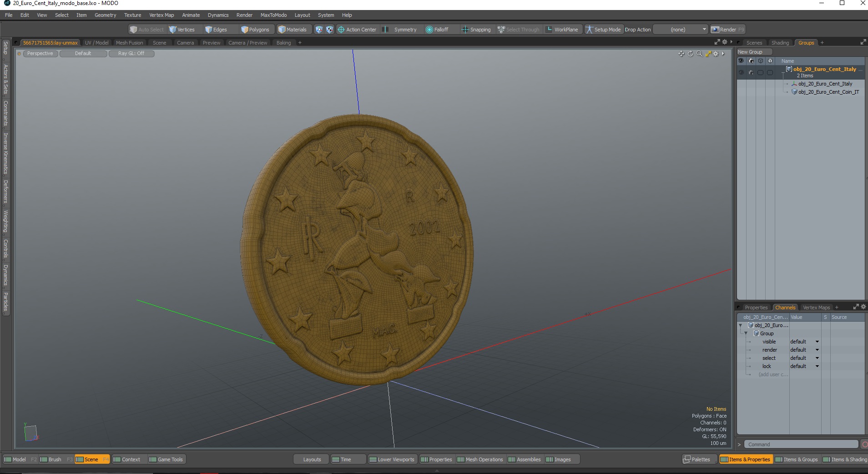This screenshot has height=474, width=868.
Task: Toggle lock checkbox in group row
Action: tap(770, 72)
